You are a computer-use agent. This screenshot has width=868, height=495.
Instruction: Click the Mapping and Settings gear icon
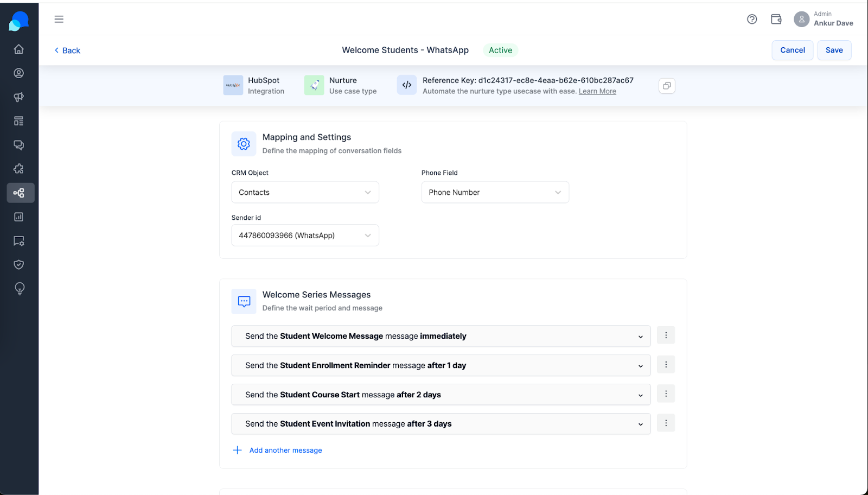pyautogui.click(x=244, y=144)
